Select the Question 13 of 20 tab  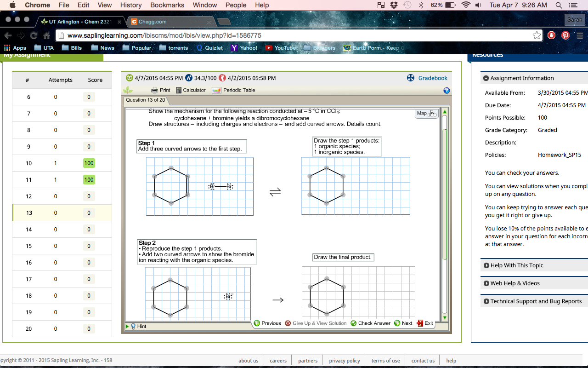(145, 100)
